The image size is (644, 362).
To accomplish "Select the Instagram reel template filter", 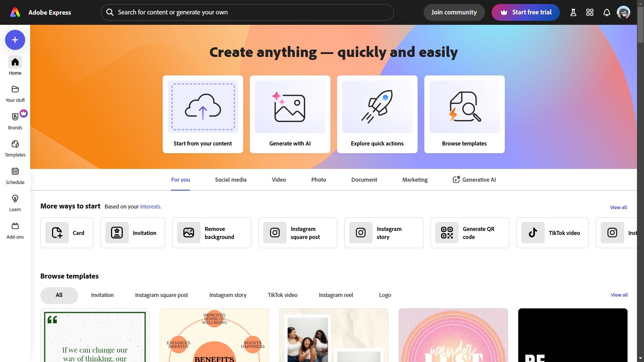I will [336, 295].
